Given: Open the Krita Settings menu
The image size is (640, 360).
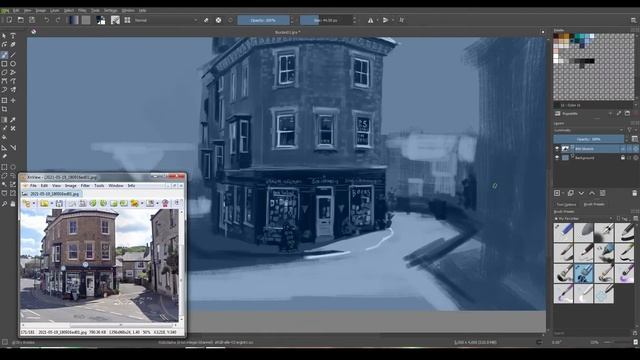Looking at the screenshot, I should pyautogui.click(x=110, y=10).
